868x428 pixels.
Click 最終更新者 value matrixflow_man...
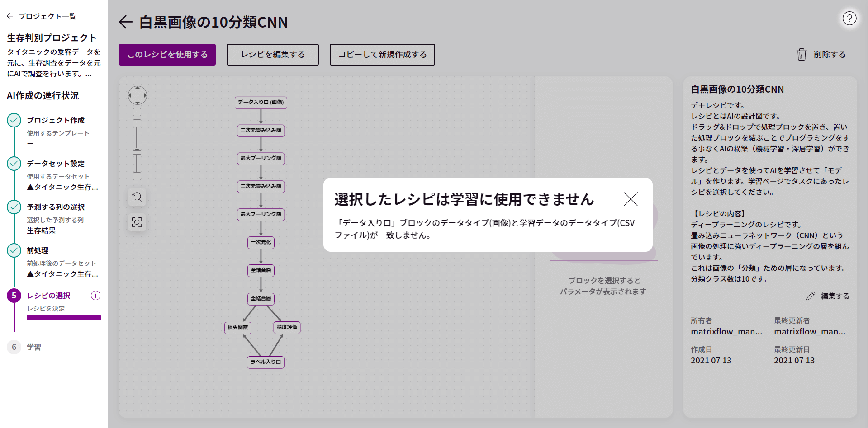tap(810, 332)
